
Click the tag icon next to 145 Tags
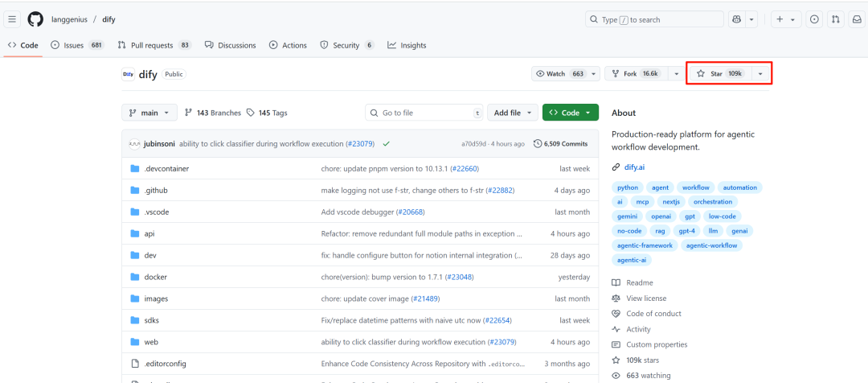[x=250, y=113]
